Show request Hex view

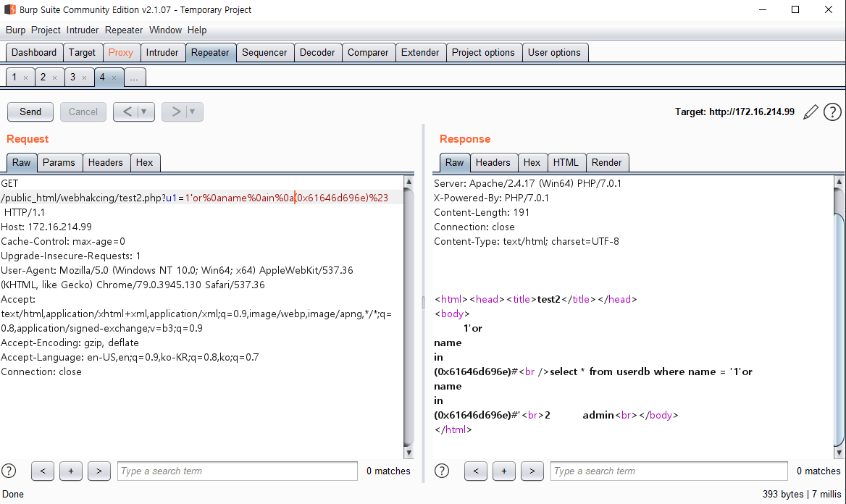coord(145,162)
